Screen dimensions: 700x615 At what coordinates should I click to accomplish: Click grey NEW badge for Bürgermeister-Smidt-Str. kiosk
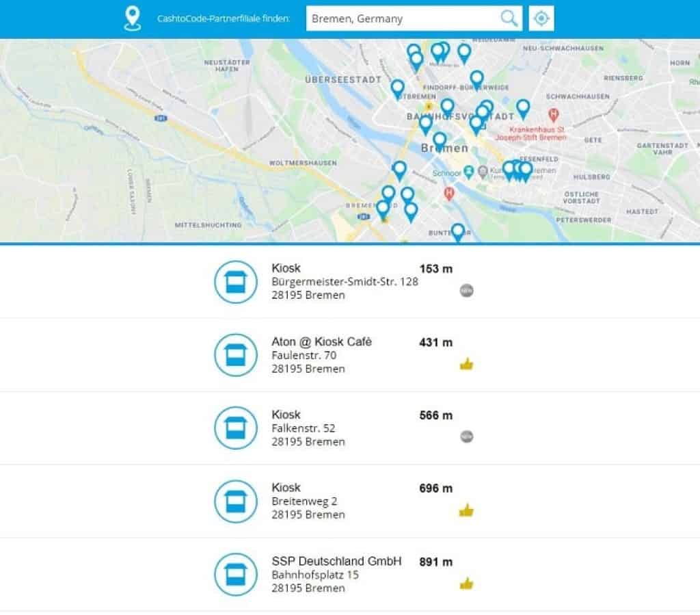pos(466,290)
